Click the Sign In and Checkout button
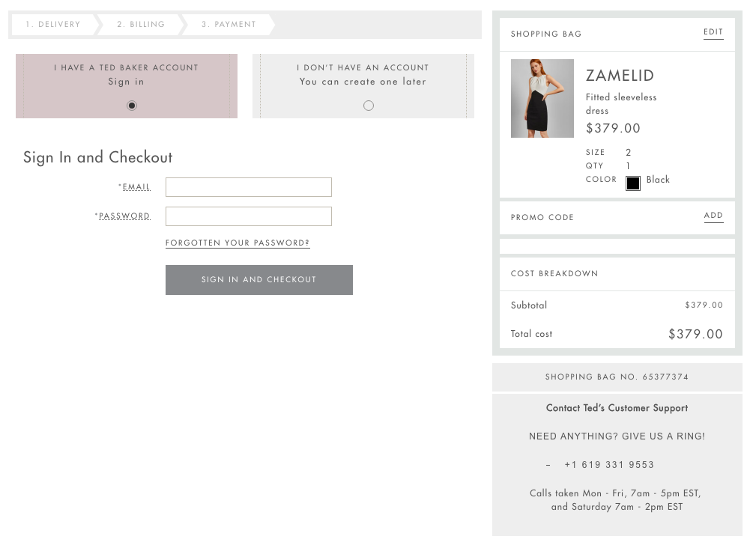756x545 pixels. tap(259, 280)
